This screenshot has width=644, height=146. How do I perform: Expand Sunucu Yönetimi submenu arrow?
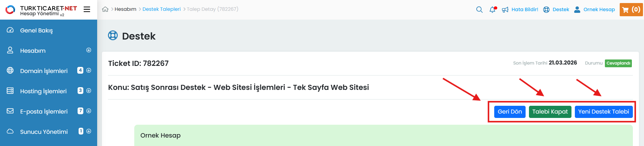pyautogui.click(x=89, y=131)
